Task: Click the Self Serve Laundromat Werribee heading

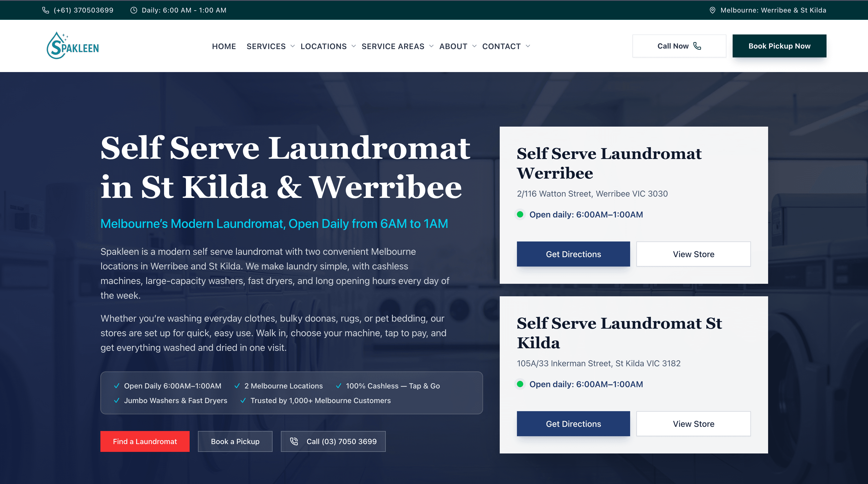Action: (609, 163)
